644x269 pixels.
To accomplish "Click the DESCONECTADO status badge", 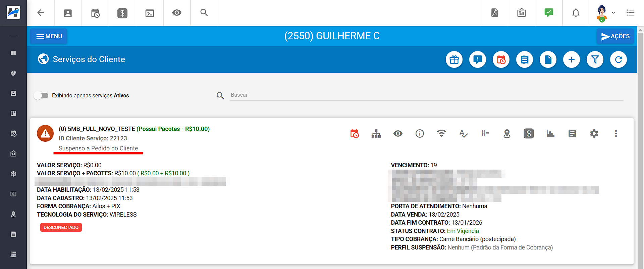I will pos(61,227).
